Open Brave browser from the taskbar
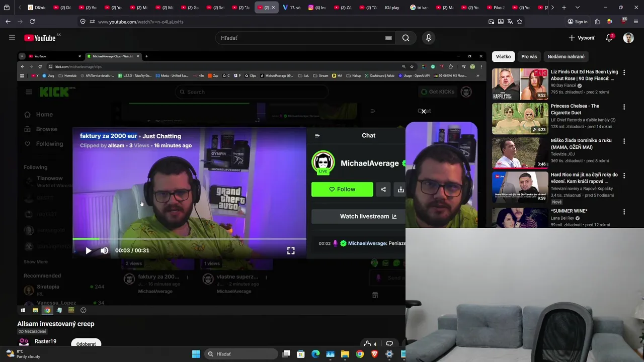 (x=374, y=354)
